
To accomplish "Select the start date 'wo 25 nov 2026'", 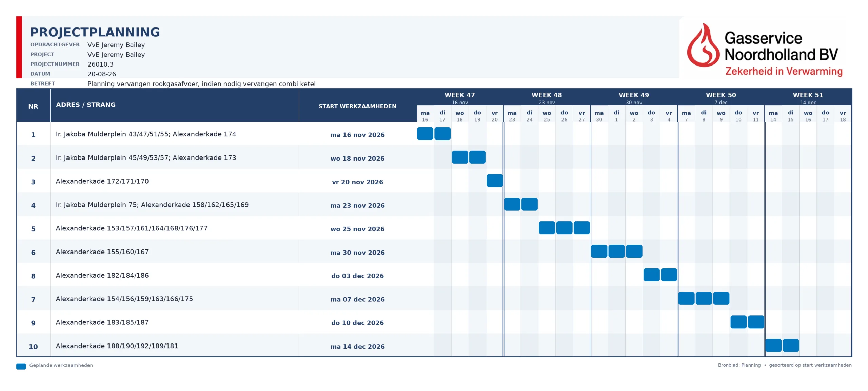I will 357,229.
